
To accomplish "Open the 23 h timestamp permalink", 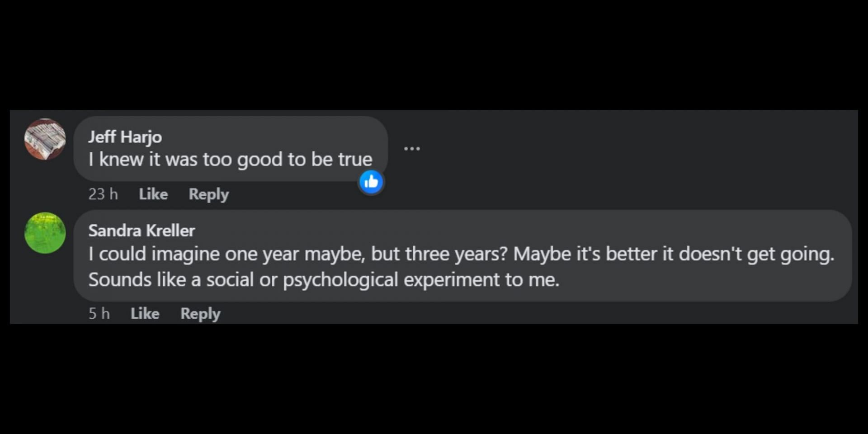I will (x=103, y=194).
